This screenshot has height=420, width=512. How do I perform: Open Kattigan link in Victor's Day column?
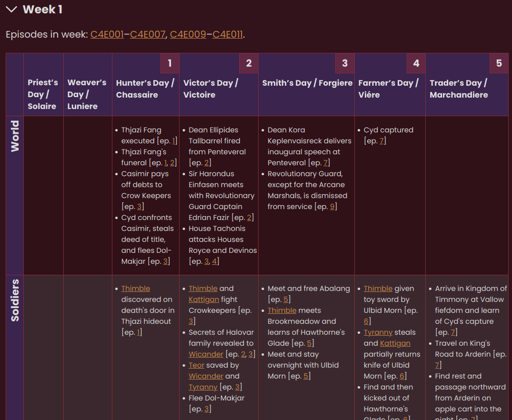tap(204, 300)
